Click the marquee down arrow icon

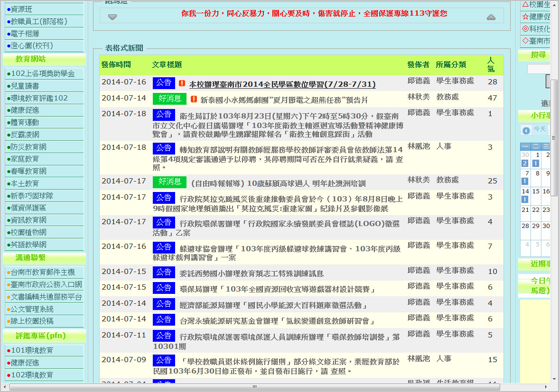pos(112,17)
